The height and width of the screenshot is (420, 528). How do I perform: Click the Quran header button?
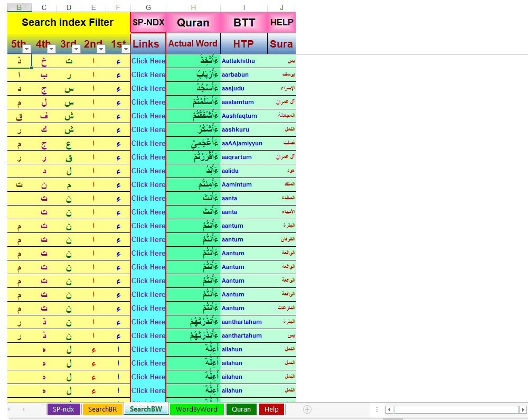coord(193,23)
